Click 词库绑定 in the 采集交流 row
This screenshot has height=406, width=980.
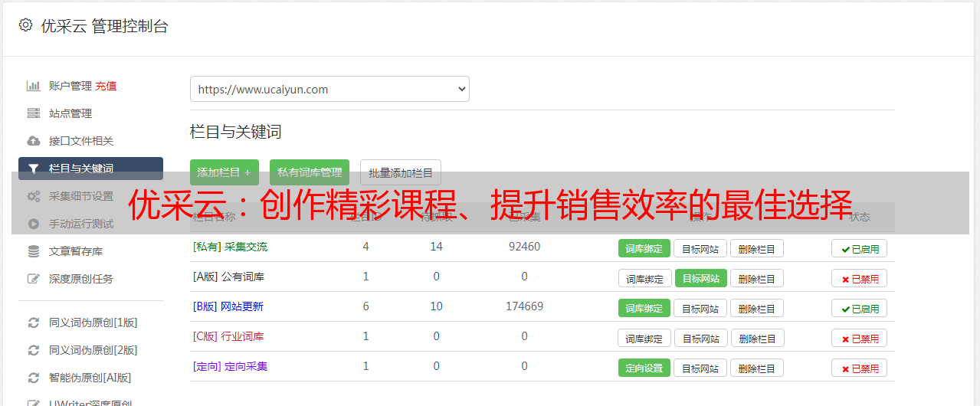[x=644, y=248]
